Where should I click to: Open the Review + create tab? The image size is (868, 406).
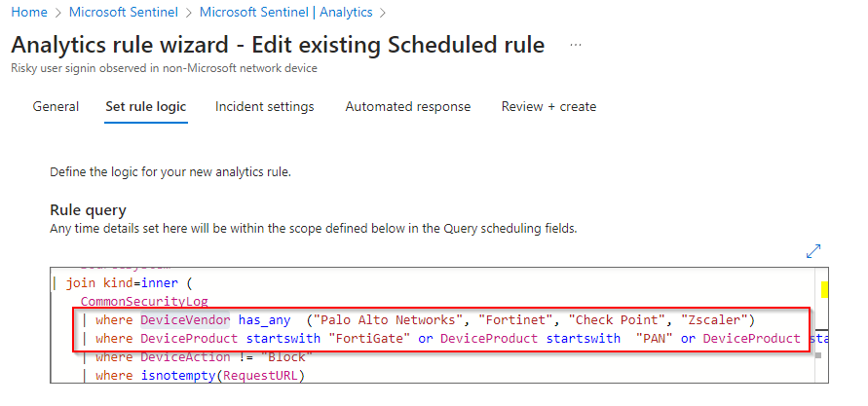point(548,106)
